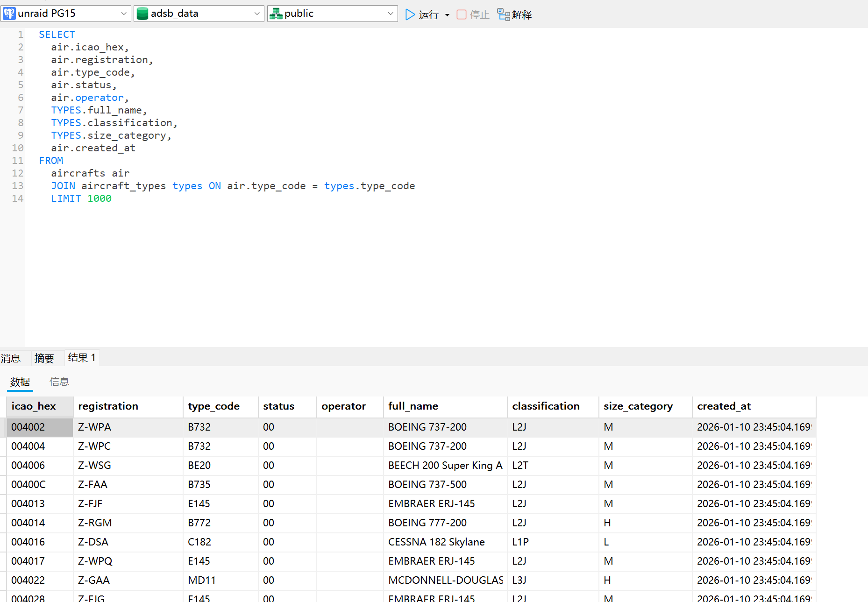Click the operator column header
868x602 pixels.
click(x=350, y=406)
